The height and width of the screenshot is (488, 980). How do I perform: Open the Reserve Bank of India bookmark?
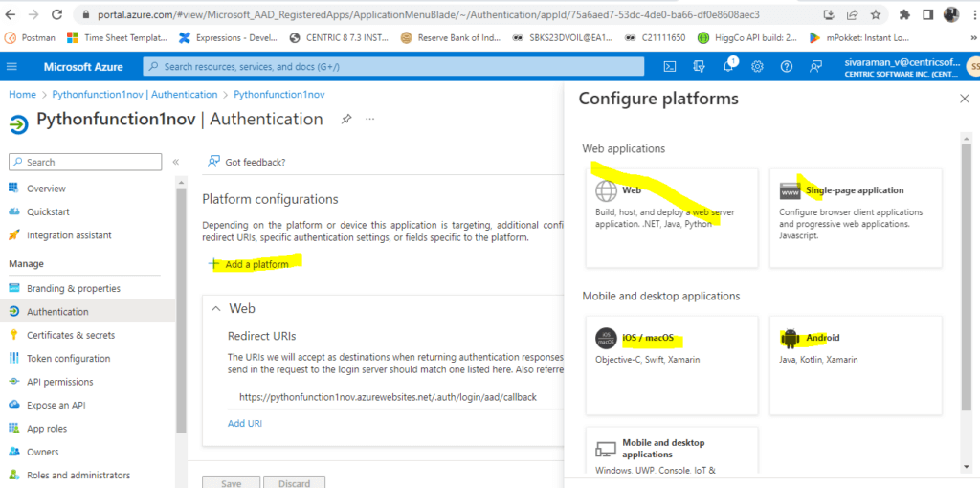coord(451,37)
